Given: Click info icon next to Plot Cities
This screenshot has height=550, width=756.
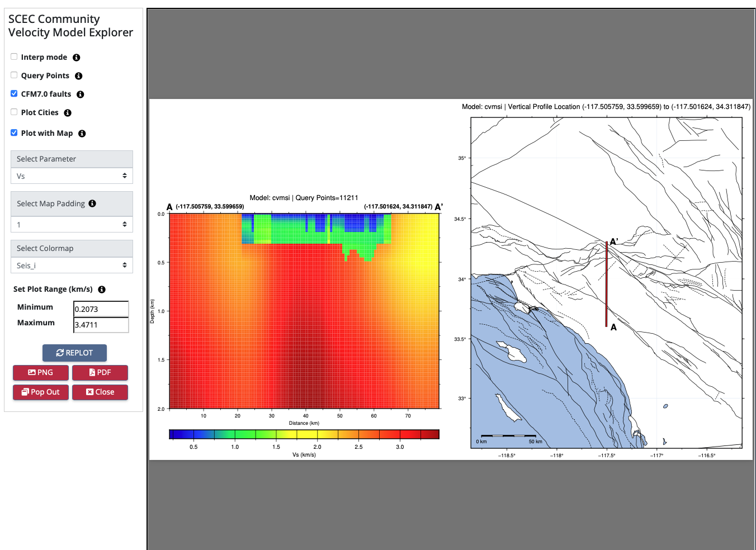Looking at the screenshot, I should point(68,113).
